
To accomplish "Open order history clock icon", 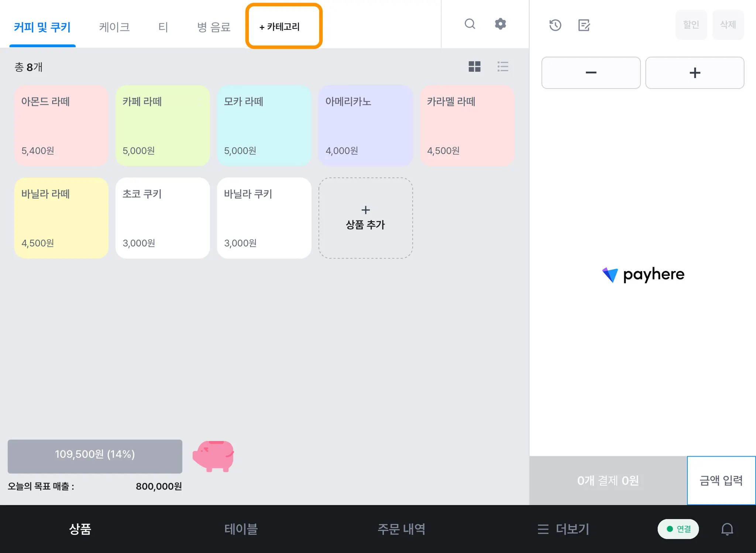I will pyautogui.click(x=555, y=25).
